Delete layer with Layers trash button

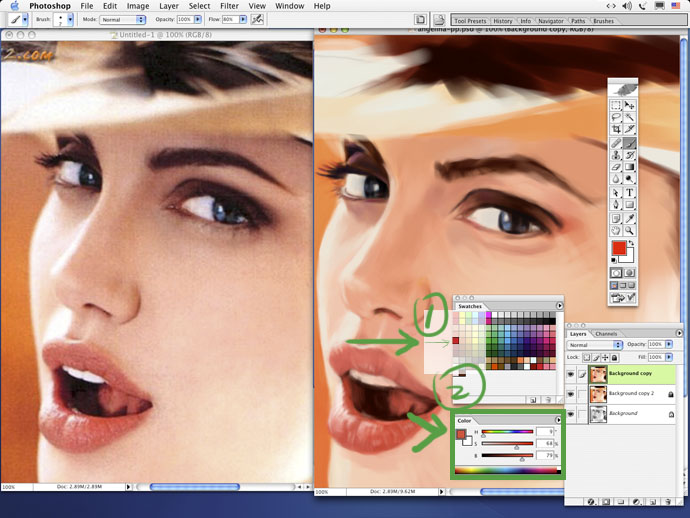pyautogui.click(x=668, y=501)
